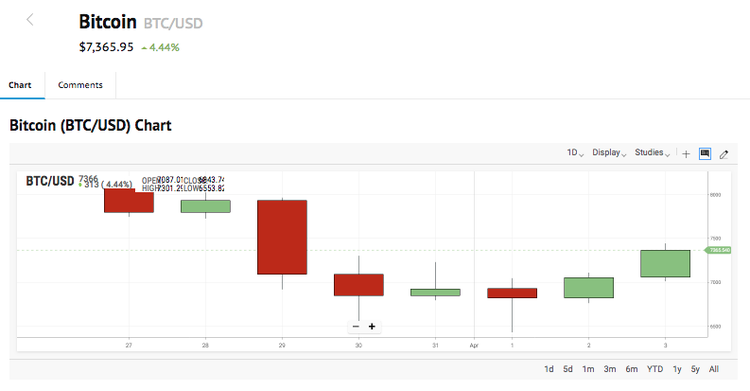Open the Chart tab
Image resolution: width=750 pixels, height=391 pixels.
point(20,85)
